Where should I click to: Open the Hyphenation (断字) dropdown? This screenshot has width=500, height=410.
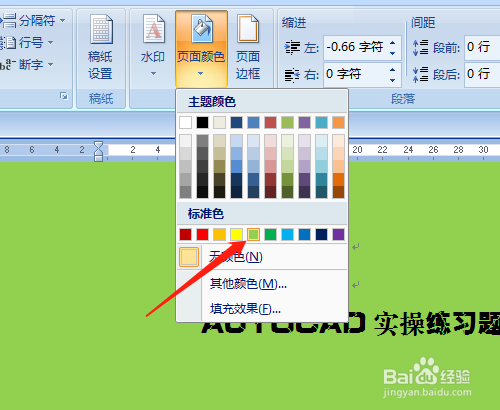27,64
